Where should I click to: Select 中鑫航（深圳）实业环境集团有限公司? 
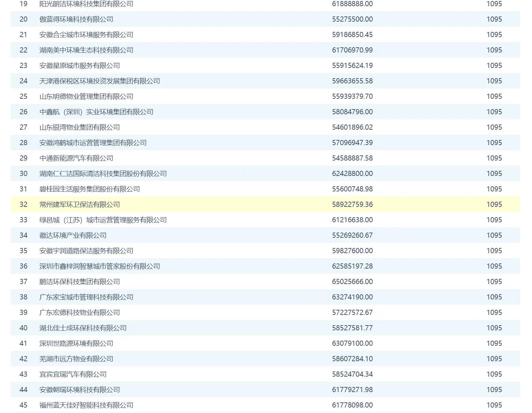click(96, 112)
